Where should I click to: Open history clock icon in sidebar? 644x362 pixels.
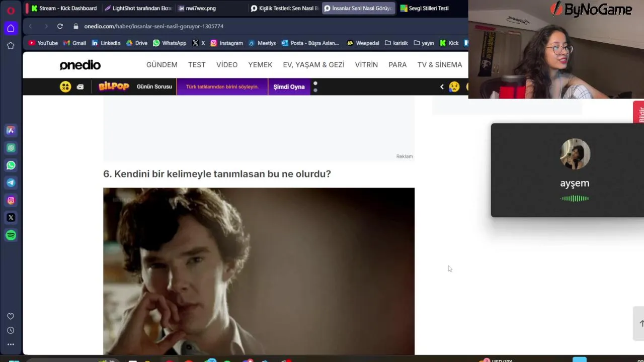[11, 330]
